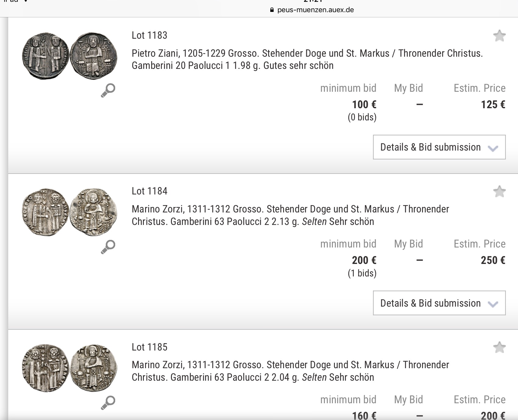Screen dimensions: 518x420
Task: Click the magnifier icon for Lot 1185
Action: 108,402
